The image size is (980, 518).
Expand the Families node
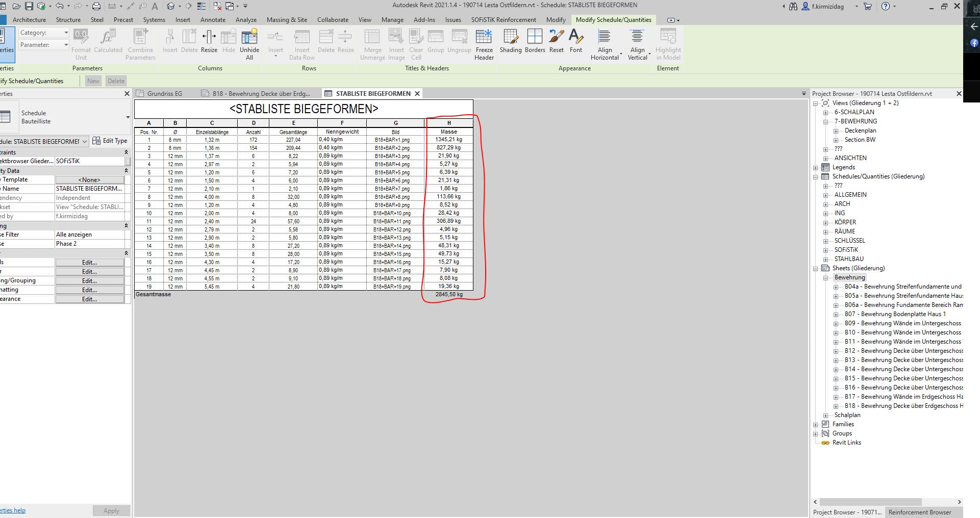click(815, 424)
